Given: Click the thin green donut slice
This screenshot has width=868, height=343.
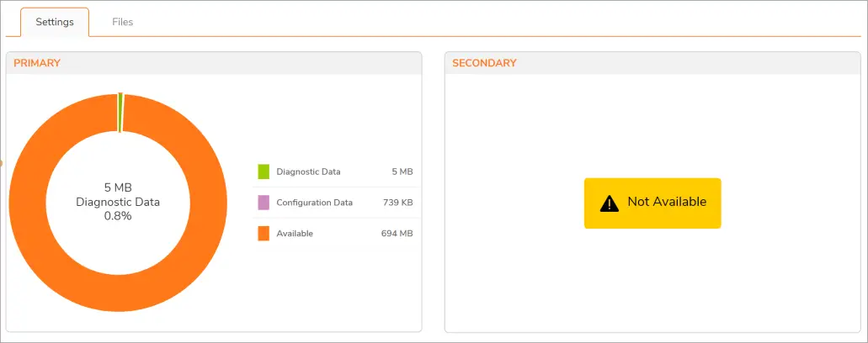Looking at the screenshot, I should coord(120,112).
